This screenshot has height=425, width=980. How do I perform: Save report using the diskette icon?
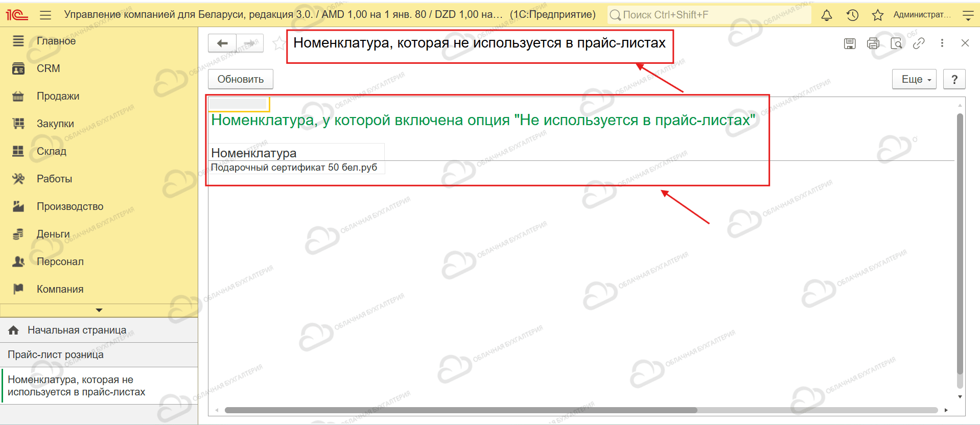[850, 43]
